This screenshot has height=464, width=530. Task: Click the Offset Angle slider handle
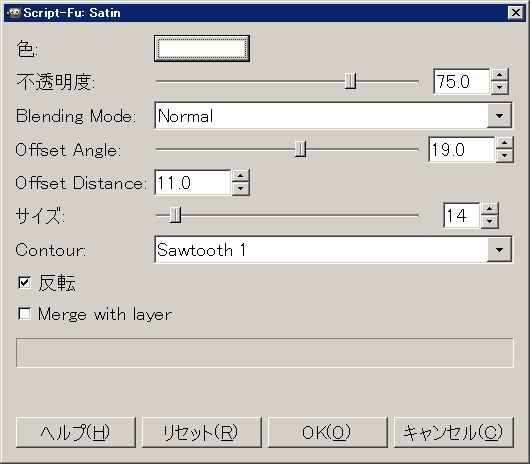tap(300, 149)
